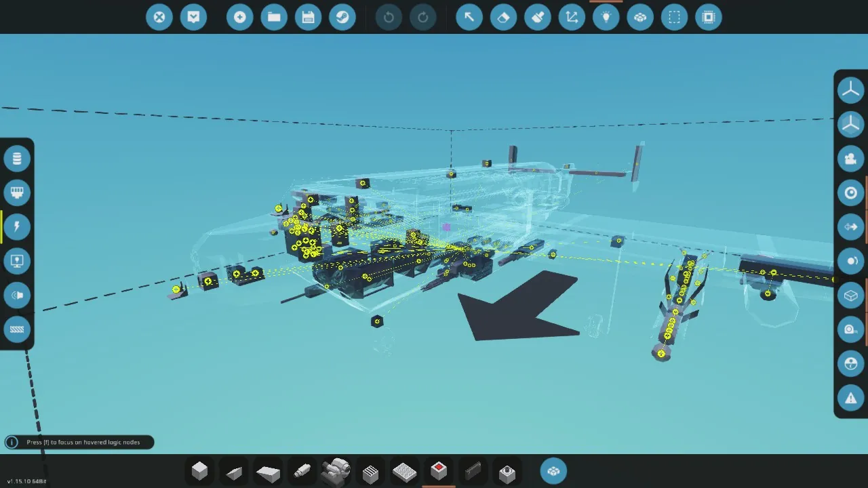Select the wedge block in hotbar
868x488 pixels.
click(x=234, y=472)
